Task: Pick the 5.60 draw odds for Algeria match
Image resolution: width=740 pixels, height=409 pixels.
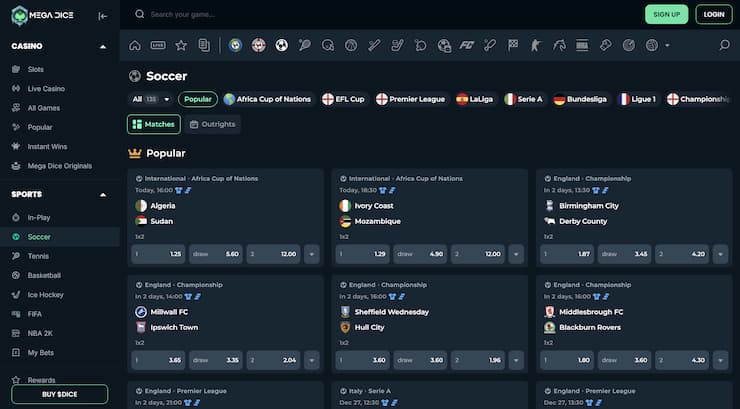Action: [215, 254]
